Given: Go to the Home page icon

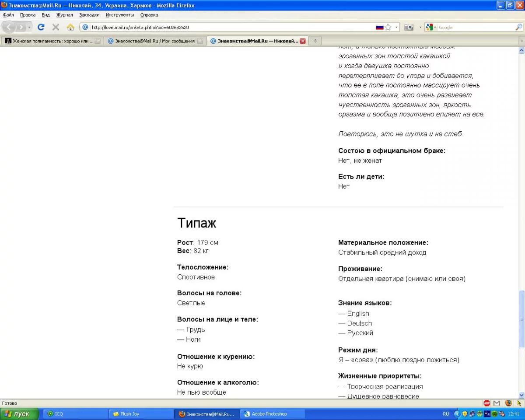Looking at the screenshot, I should coord(70,27).
